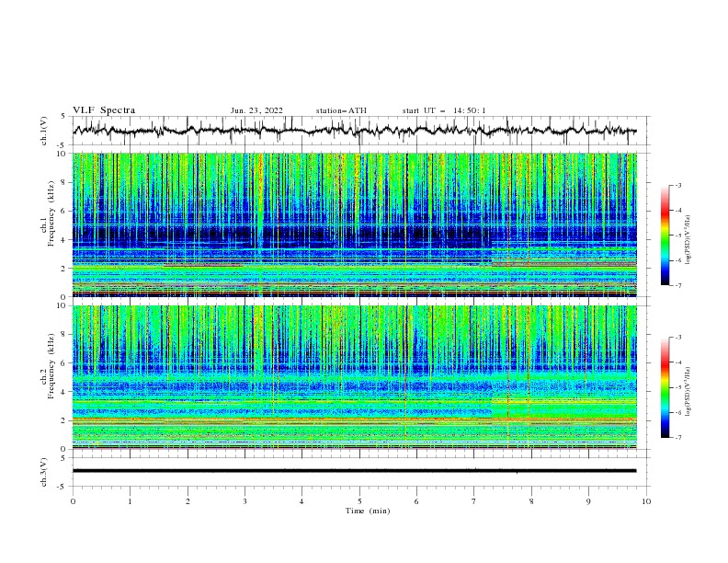728x563 pixels.
Task: Click the "-7" tick on ch.1 color bar
Action: [x=678, y=285]
